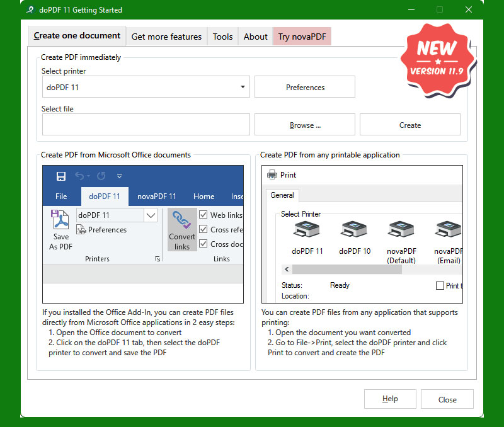Click the save disk icon in Office preview

60,176
